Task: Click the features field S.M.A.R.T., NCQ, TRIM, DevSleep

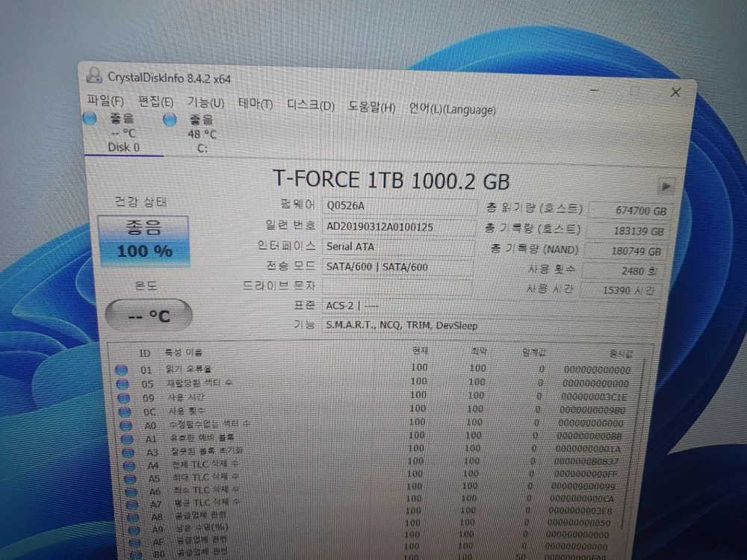Action: point(490,326)
